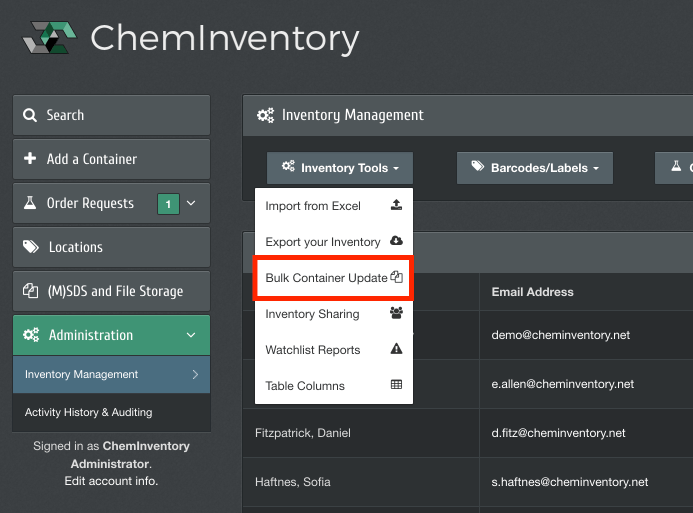693x513 pixels.
Task: Open the Inventory Tools dropdown
Action: (x=340, y=168)
